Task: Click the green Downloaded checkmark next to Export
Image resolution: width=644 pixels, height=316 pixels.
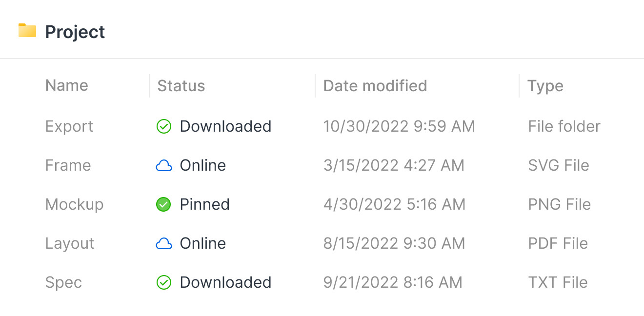Action: (x=163, y=126)
